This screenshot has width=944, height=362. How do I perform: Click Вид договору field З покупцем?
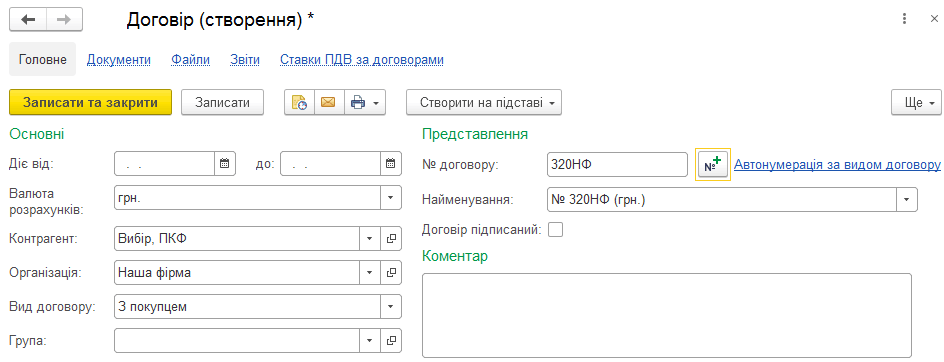(x=247, y=307)
